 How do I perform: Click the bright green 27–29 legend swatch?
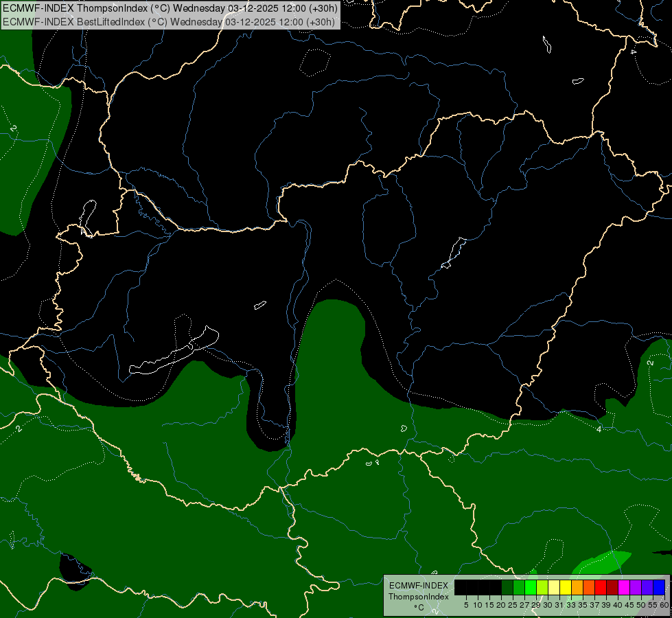[531, 587]
